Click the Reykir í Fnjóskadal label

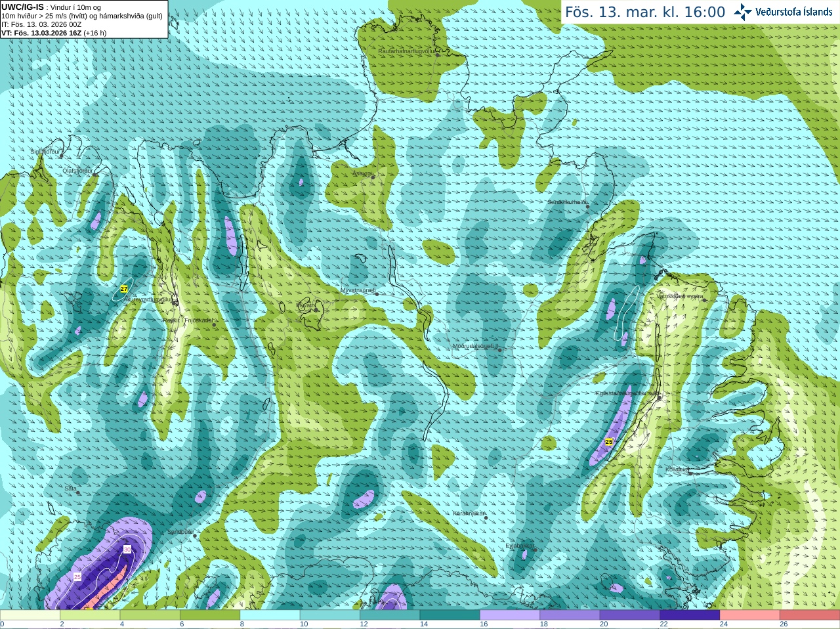(x=188, y=320)
